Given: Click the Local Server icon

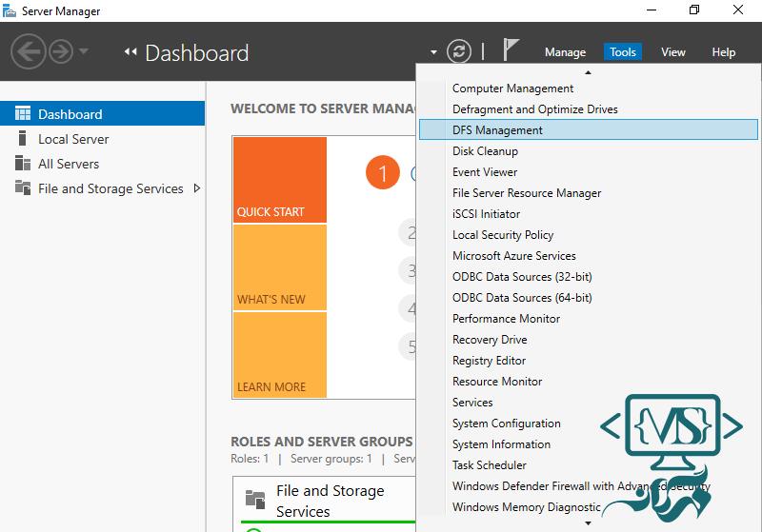Looking at the screenshot, I should (22, 138).
